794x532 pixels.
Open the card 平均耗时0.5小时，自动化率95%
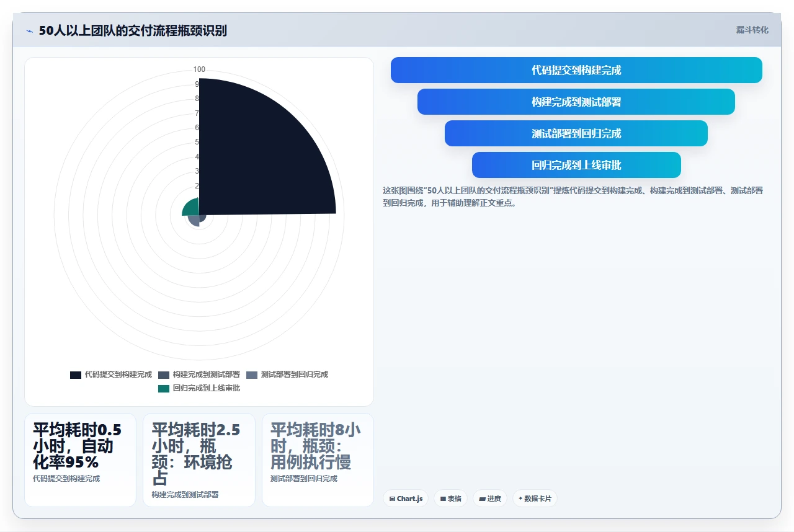coord(80,460)
